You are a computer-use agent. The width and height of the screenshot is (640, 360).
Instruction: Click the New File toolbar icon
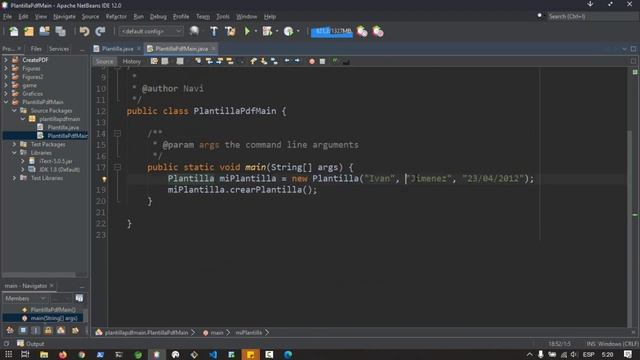[x=13, y=31]
